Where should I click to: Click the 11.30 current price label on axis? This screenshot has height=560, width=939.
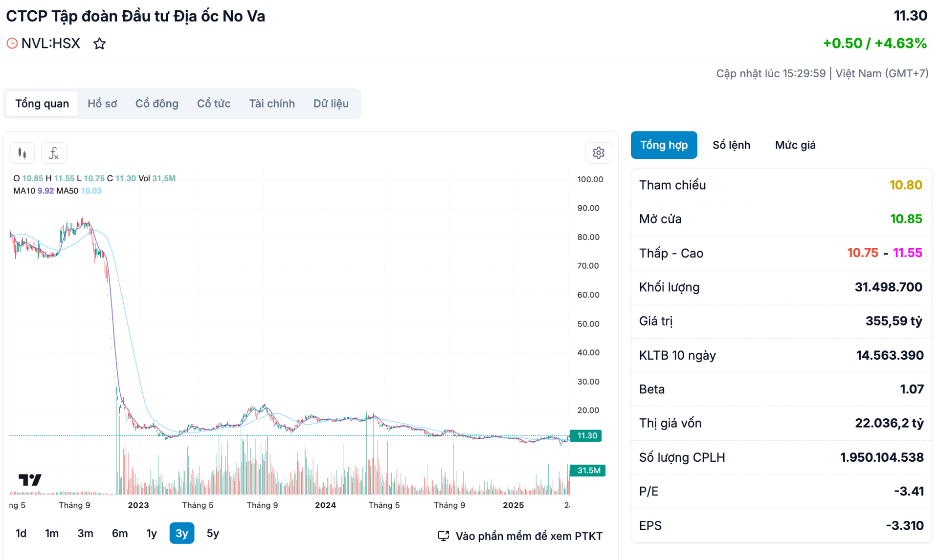point(586,435)
